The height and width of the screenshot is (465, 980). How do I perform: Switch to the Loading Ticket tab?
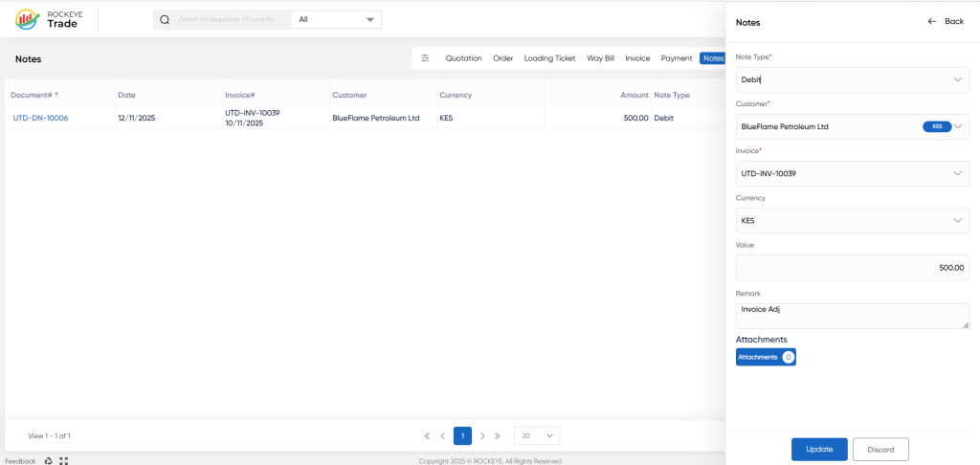pyautogui.click(x=549, y=58)
